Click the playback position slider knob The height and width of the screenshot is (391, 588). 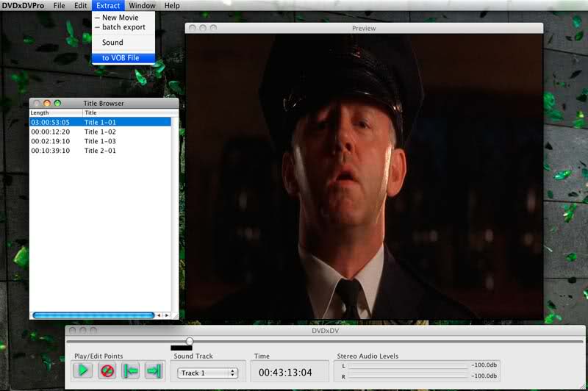coord(190,341)
